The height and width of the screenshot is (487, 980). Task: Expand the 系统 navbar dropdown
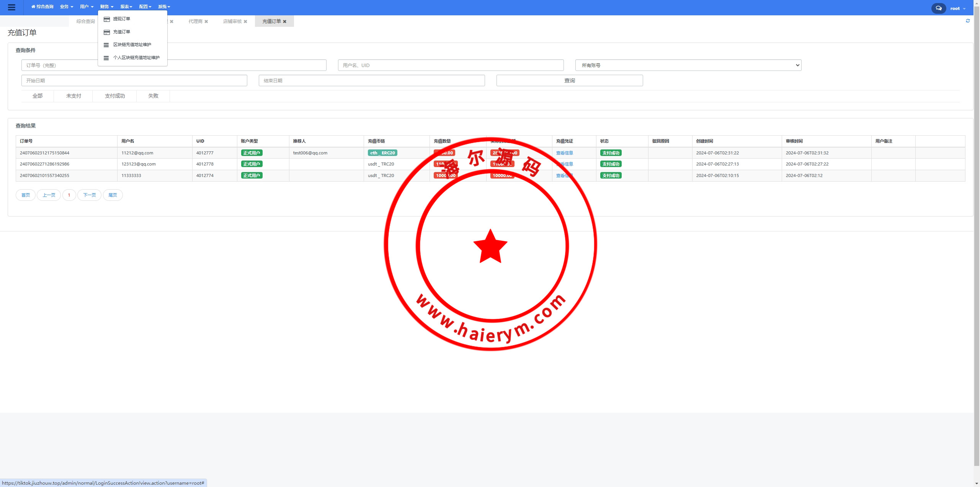click(x=164, y=7)
